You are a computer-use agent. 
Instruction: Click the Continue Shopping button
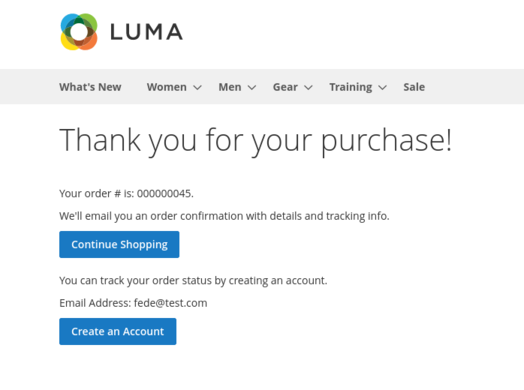(x=119, y=244)
